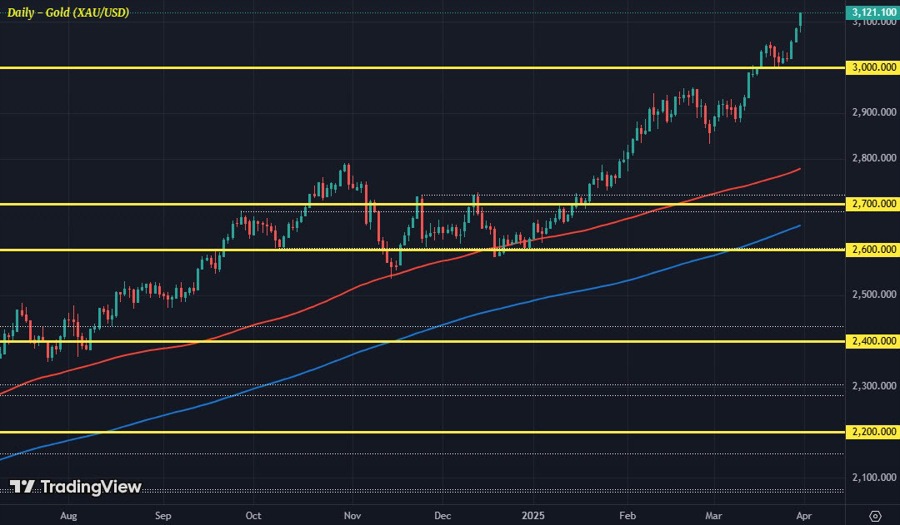The image size is (900, 525).
Task: Click the 3,000.000 price level label
Action: point(873,67)
